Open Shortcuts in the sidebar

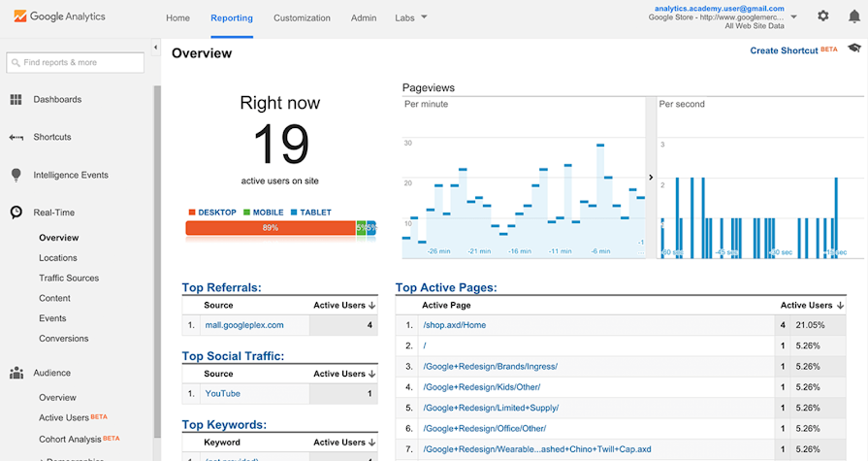pyautogui.click(x=52, y=137)
